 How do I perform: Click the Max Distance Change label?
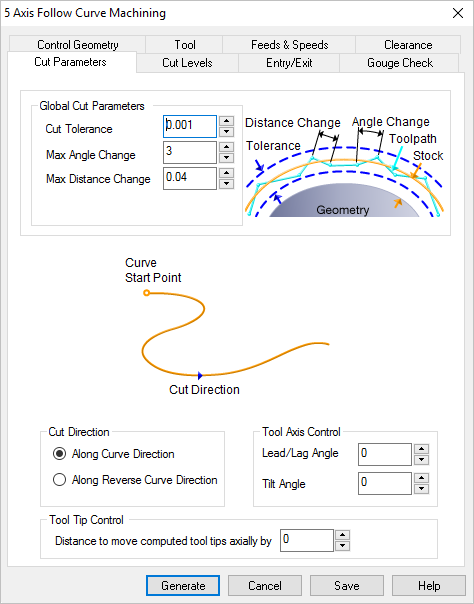pyautogui.click(x=98, y=179)
